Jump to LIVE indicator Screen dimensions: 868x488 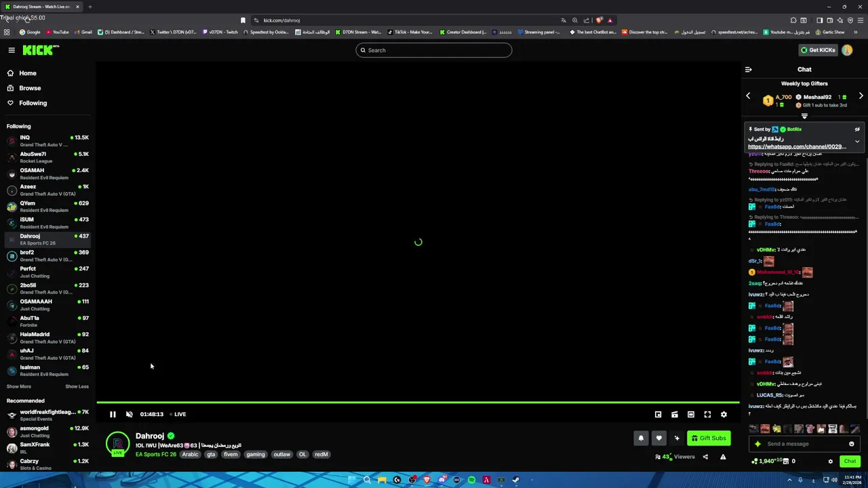point(178,414)
